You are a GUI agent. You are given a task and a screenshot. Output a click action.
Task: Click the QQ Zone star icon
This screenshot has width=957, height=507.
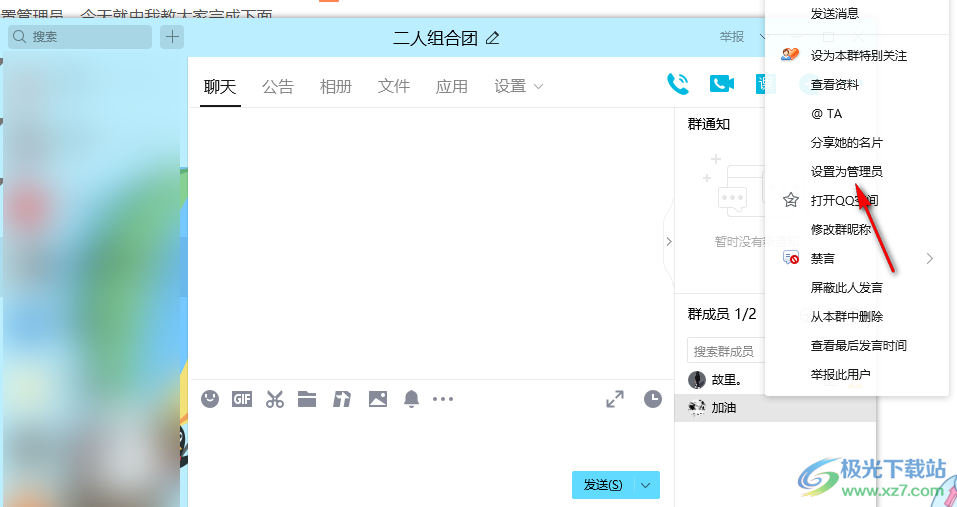(x=791, y=200)
